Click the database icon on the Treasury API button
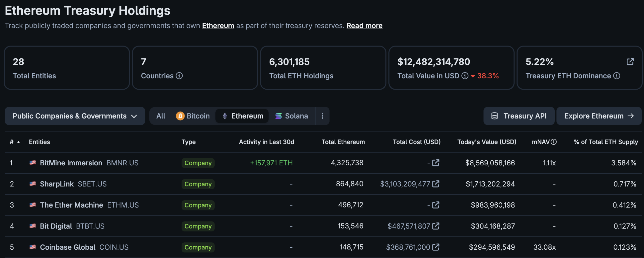644x258 pixels. pyautogui.click(x=494, y=116)
